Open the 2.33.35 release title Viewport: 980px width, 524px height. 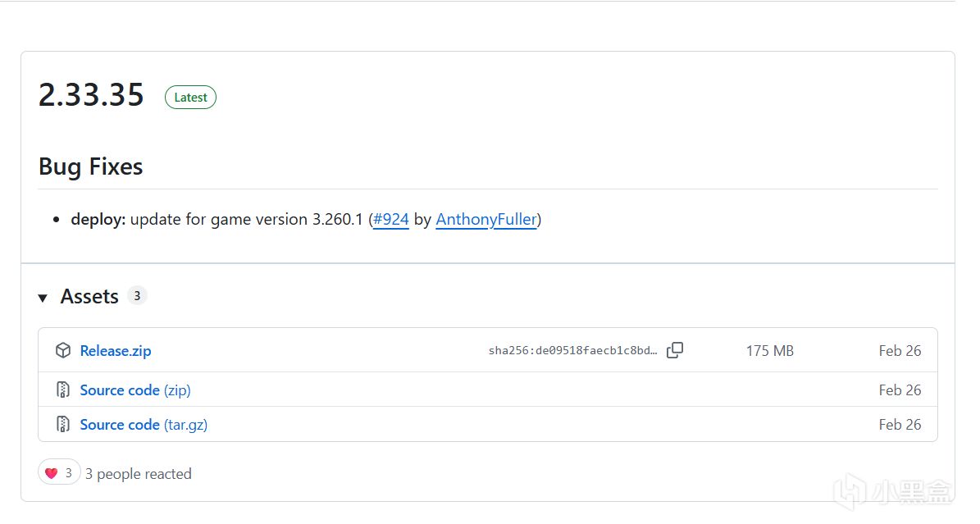point(91,96)
